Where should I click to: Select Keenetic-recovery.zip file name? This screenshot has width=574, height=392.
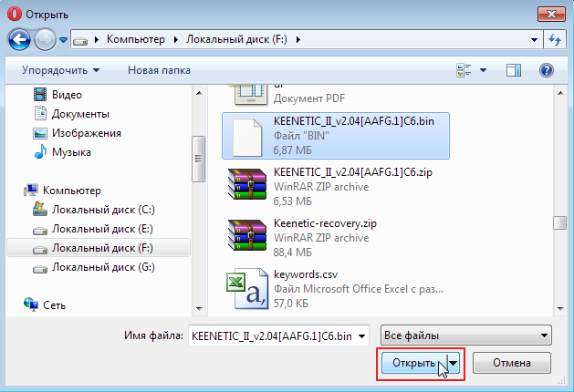point(325,223)
